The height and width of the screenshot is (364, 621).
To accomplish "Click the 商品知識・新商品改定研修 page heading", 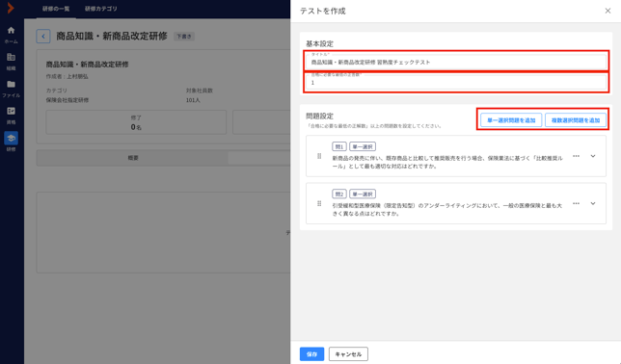I will [x=112, y=36].
